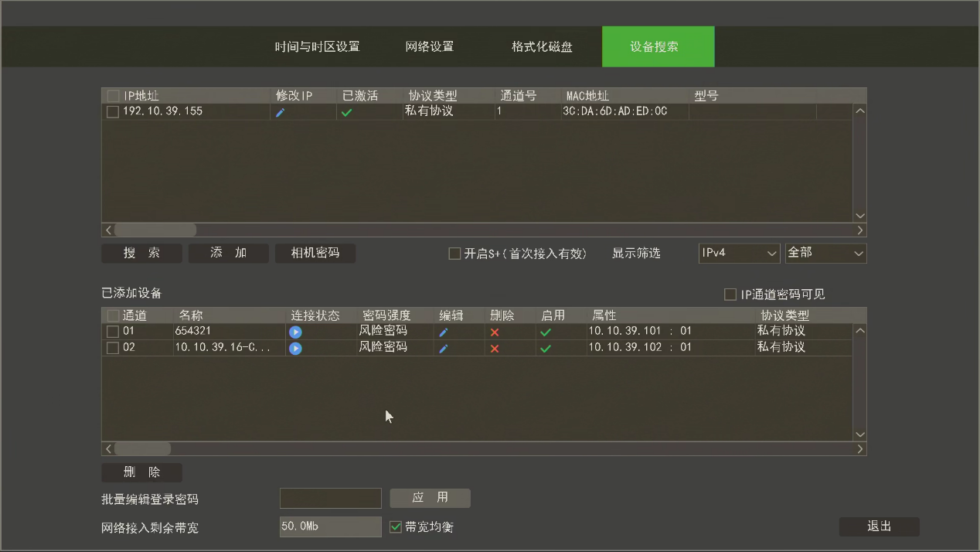
Task: Click the green 已激活 checkmark for the searched device
Action: click(346, 111)
